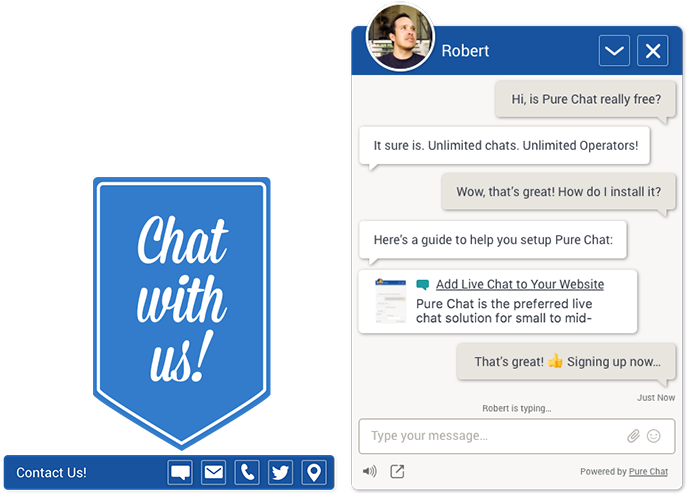Image resolution: width=687 pixels, height=494 pixels.
Task: Select the 'Hi, is Pure Chat really free?' message
Action: [x=586, y=100]
